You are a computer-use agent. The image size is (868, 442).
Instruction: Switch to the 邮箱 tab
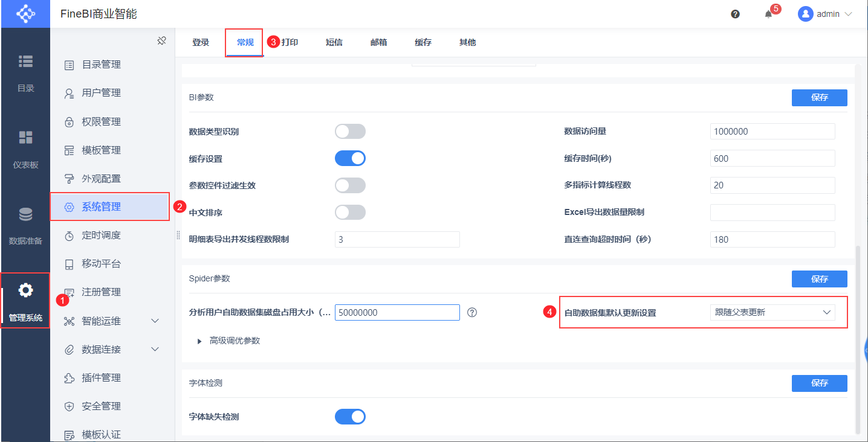point(378,42)
